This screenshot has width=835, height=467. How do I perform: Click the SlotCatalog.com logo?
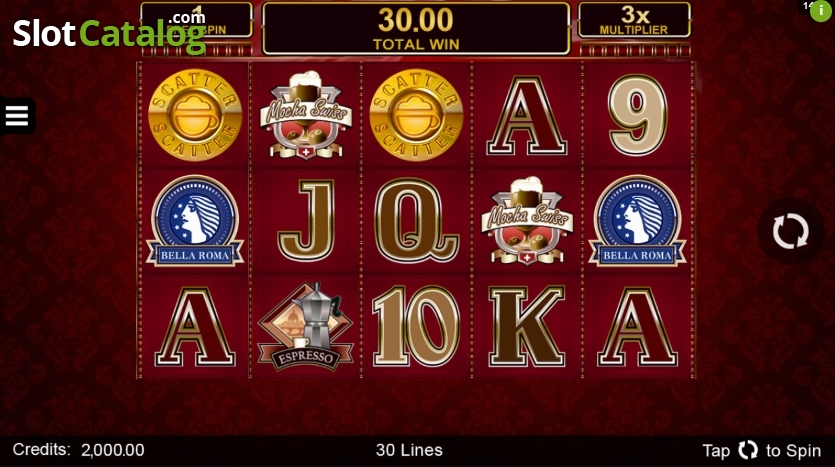pyautogui.click(x=110, y=32)
